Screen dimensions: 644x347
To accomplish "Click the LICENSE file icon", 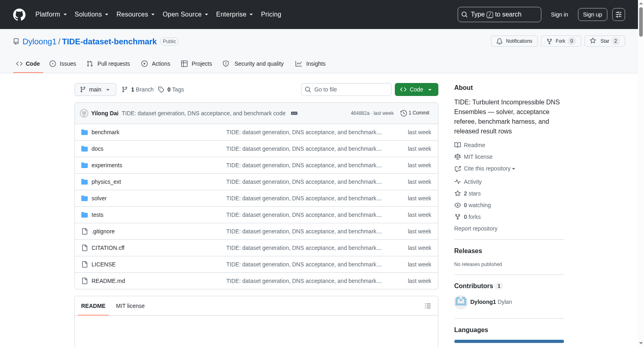I will point(85,264).
